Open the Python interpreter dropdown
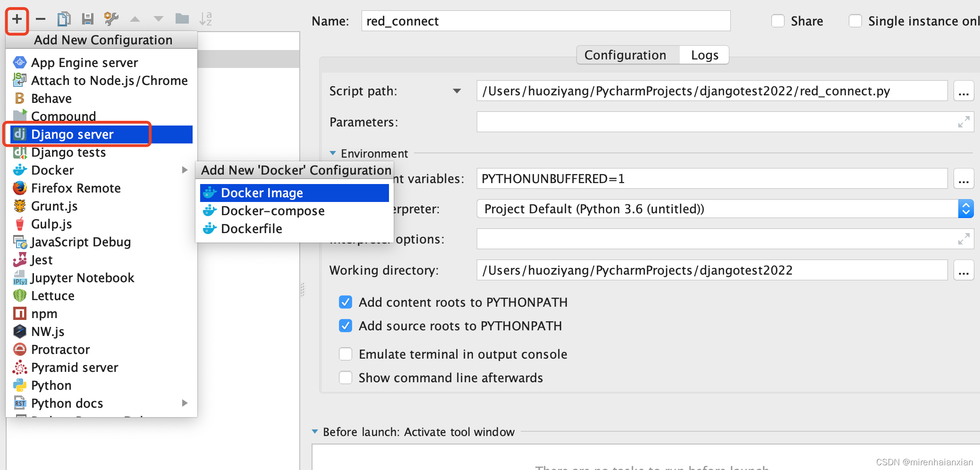980x470 pixels. pyautogui.click(x=966, y=209)
